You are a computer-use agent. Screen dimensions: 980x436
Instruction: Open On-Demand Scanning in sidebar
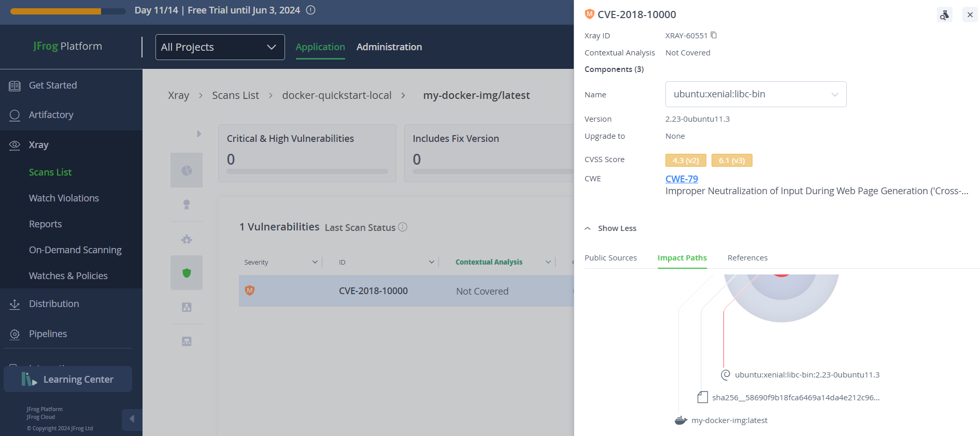(x=75, y=250)
